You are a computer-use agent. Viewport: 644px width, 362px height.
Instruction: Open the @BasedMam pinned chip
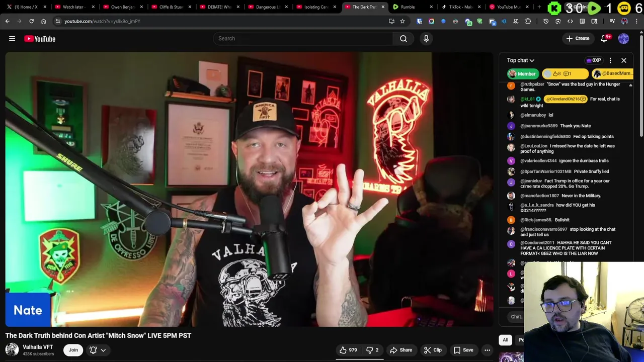[x=613, y=74]
